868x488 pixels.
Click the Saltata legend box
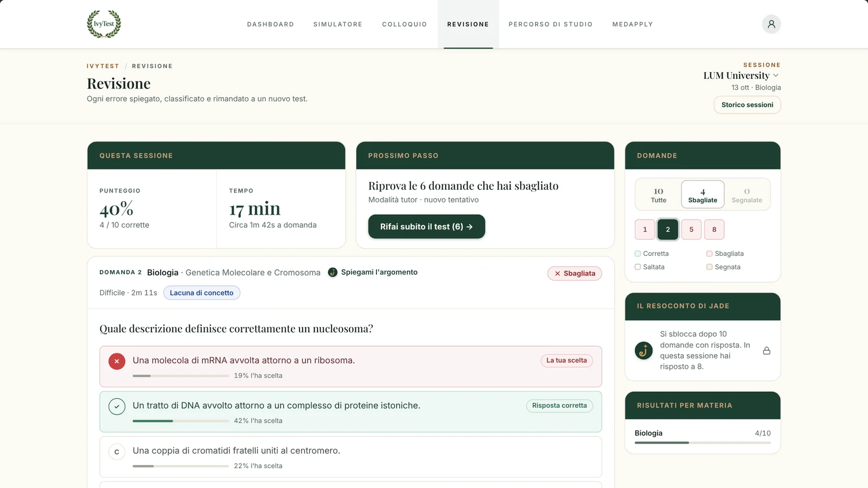click(x=638, y=267)
